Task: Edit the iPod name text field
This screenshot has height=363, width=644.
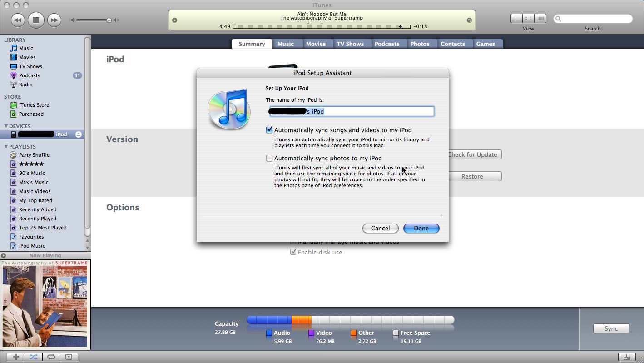Action: pyautogui.click(x=352, y=111)
